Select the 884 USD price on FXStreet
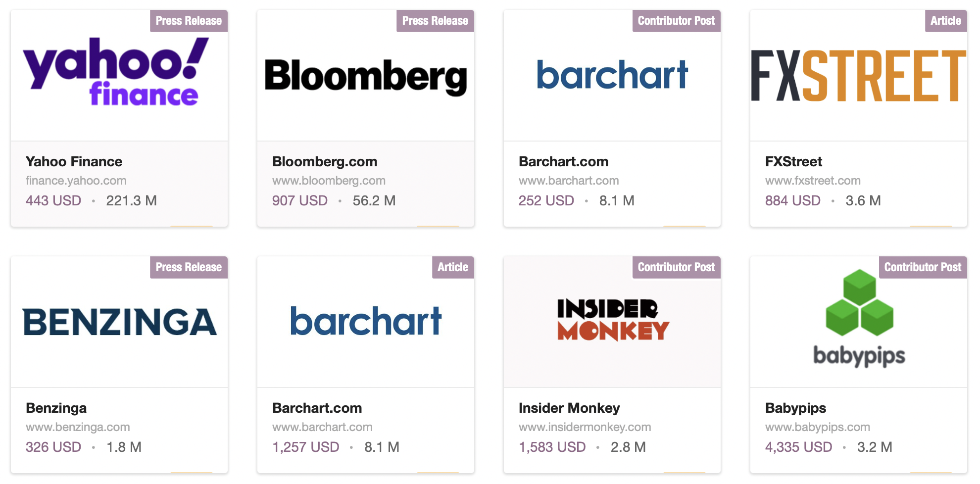The image size is (980, 484). (x=793, y=200)
